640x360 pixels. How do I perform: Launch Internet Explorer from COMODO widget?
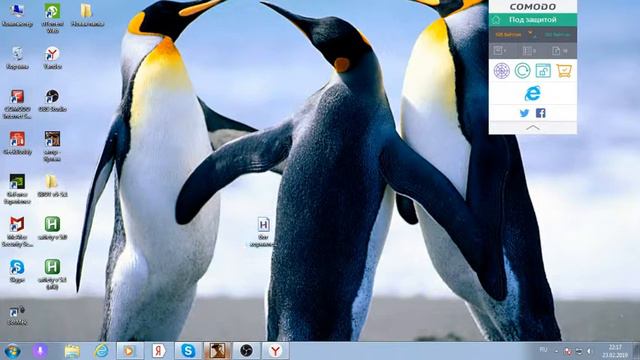(533, 93)
